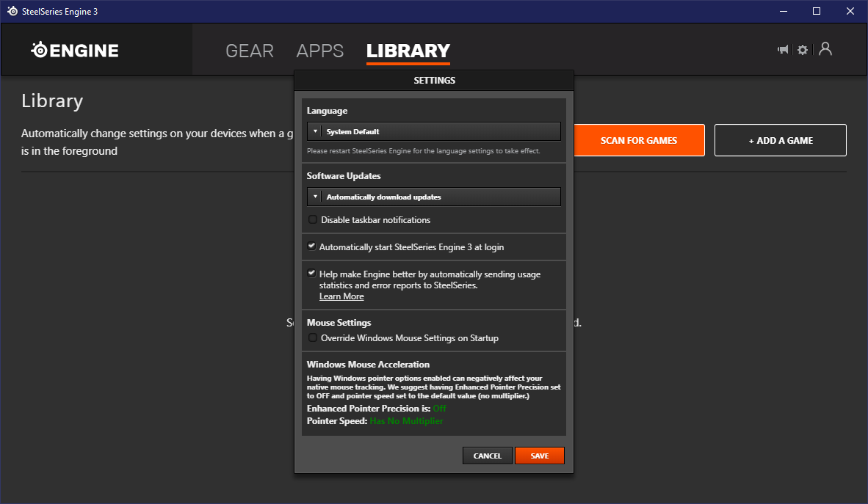Click the 'Library' page heading

[52, 101]
